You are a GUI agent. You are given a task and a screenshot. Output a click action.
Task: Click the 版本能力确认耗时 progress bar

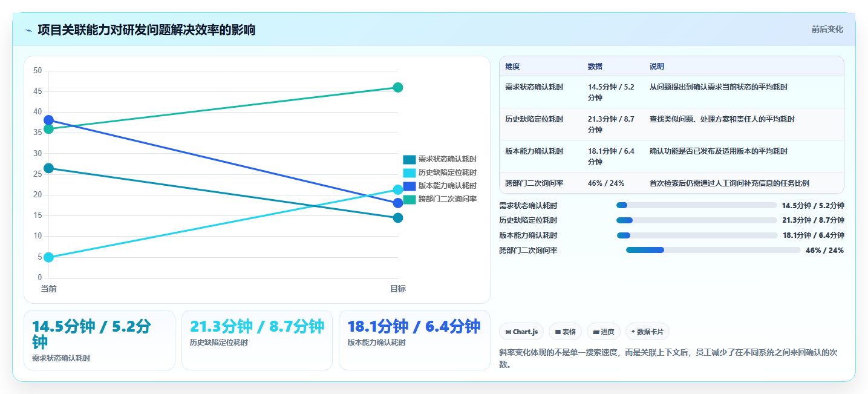[x=697, y=235]
